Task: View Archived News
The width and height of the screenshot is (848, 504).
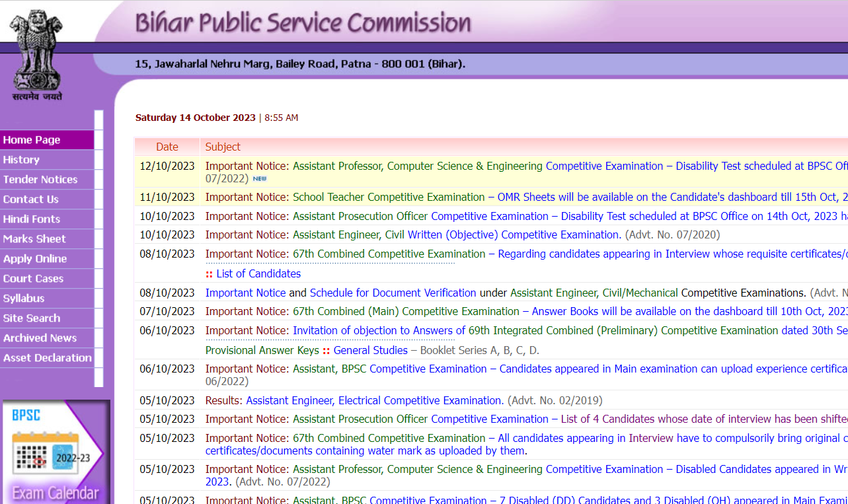Action: click(x=47, y=338)
